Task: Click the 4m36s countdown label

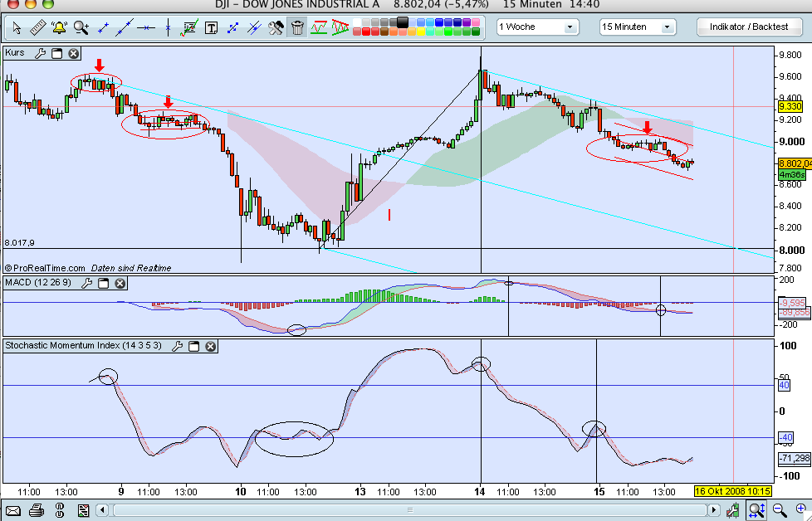Action: [792, 175]
